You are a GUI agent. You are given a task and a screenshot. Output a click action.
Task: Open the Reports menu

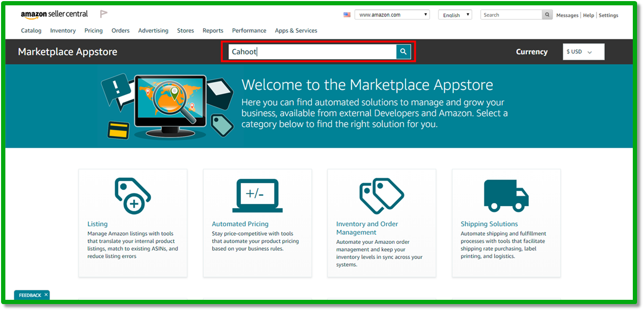pos(213,30)
